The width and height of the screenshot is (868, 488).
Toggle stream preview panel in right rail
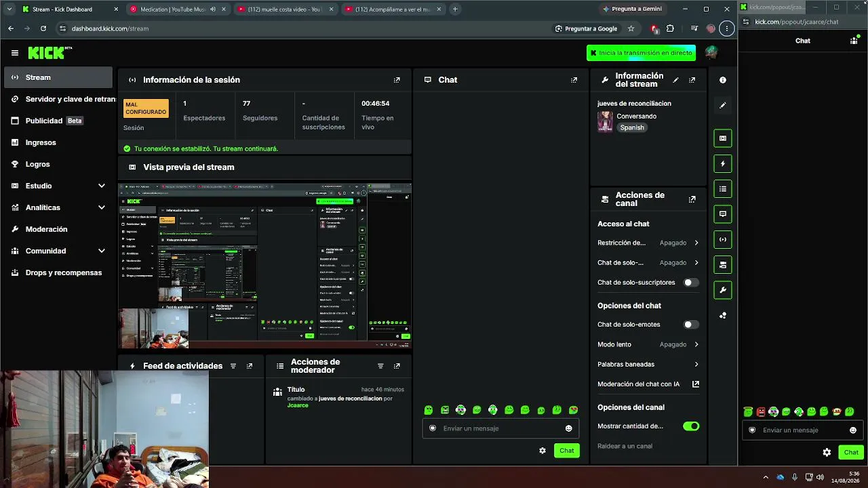[723, 138]
